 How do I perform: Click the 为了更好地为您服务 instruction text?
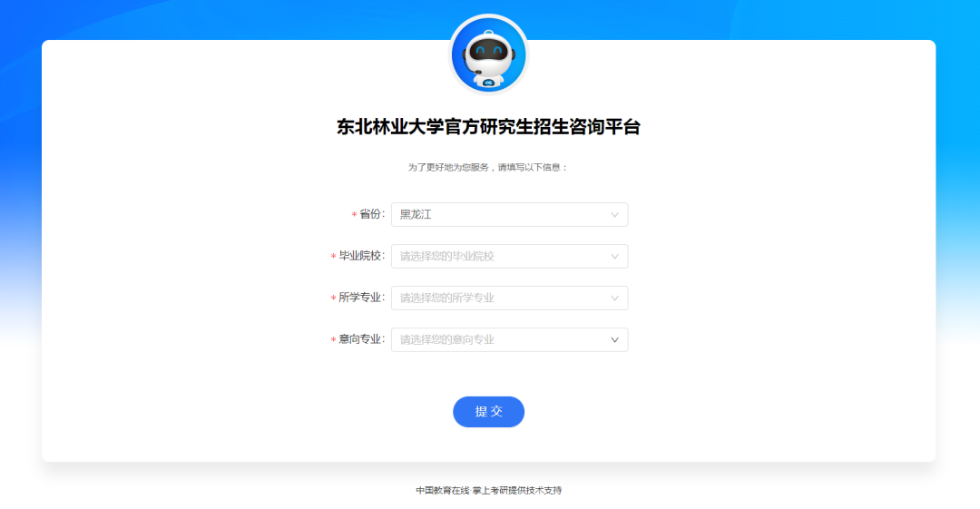[x=448, y=168]
